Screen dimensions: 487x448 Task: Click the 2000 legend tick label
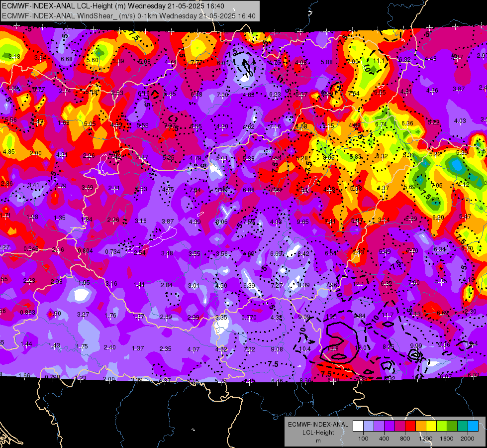coord(468,439)
